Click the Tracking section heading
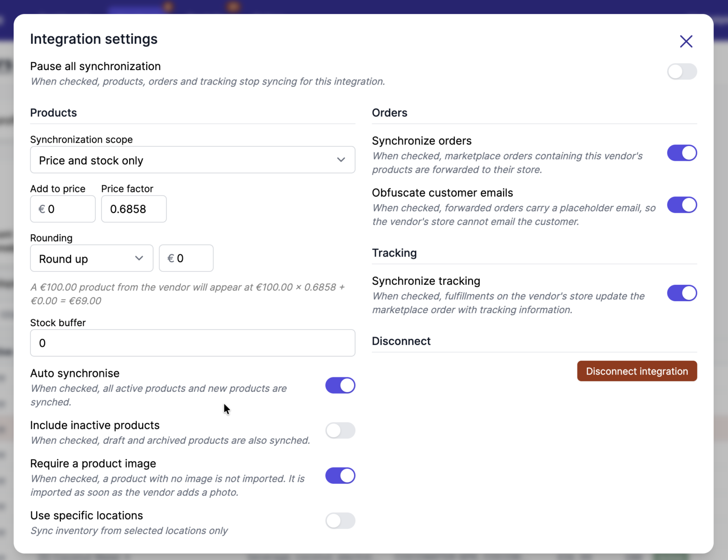Screen dimensions: 728x560 pyautogui.click(x=394, y=253)
